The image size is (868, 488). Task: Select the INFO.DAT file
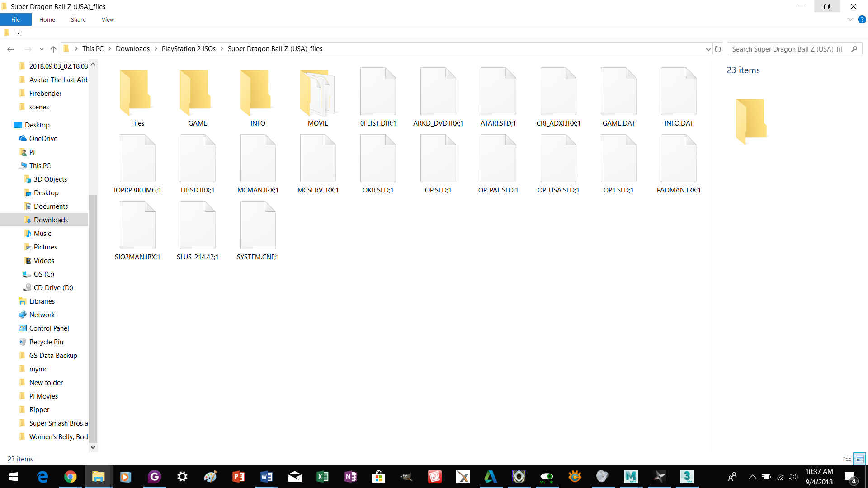click(679, 97)
